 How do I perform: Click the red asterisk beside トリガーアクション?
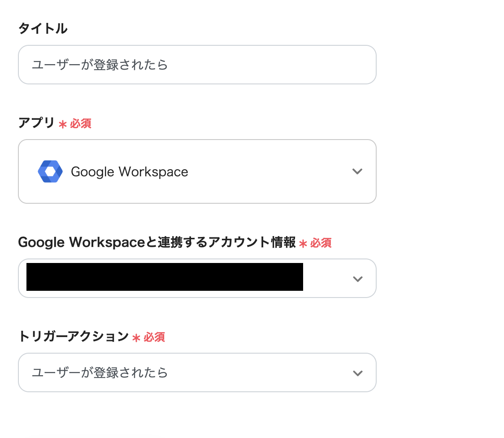(136, 338)
